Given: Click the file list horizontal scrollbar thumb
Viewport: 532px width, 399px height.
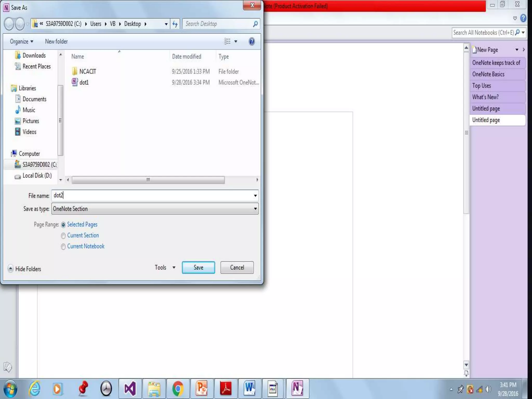Looking at the screenshot, I should tap(148, 180).
